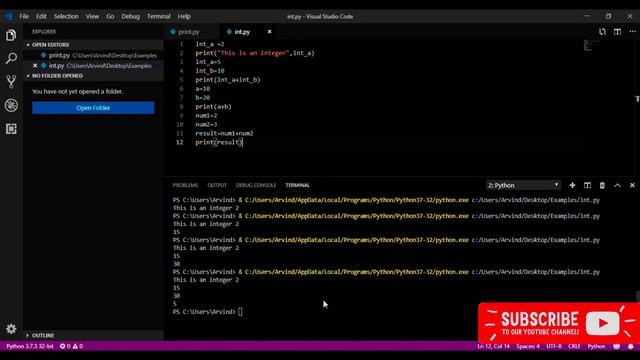Open the Search view in activity bar
640x360 pixels.
(11, 58)
